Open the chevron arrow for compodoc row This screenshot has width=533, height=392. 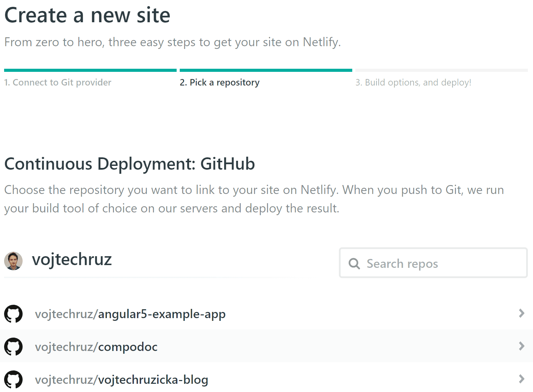coord(521,346)
